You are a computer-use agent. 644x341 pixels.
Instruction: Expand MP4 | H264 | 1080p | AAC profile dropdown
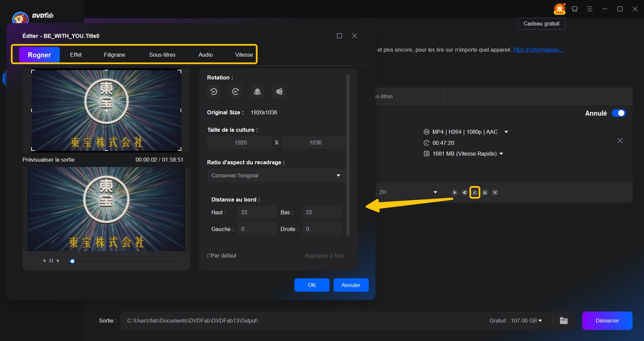pyautogui.click(x=506, y=132)
